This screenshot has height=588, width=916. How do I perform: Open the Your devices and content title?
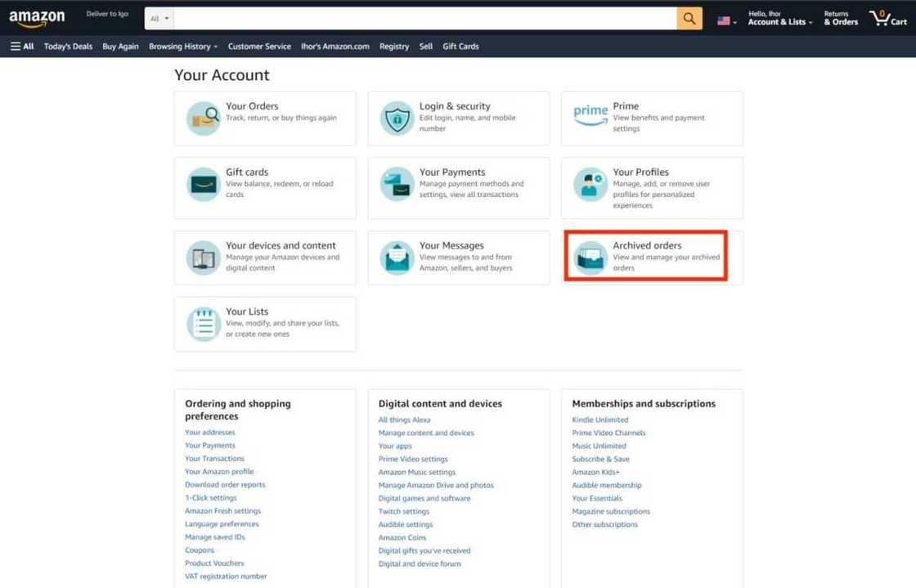[281, 246]
